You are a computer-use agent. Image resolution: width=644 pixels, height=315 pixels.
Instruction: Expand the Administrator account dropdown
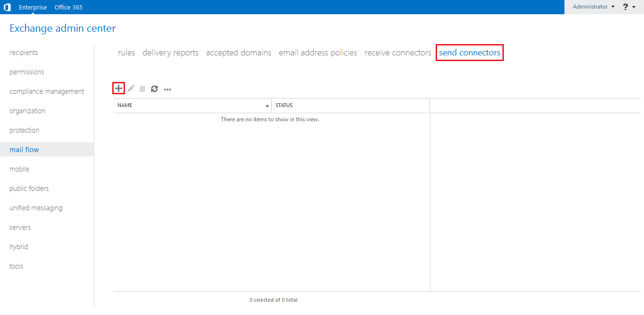[594, 7]
